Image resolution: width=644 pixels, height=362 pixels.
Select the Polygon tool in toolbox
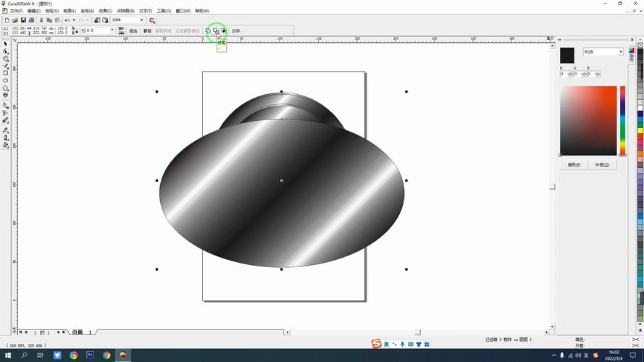click(5, 88)
